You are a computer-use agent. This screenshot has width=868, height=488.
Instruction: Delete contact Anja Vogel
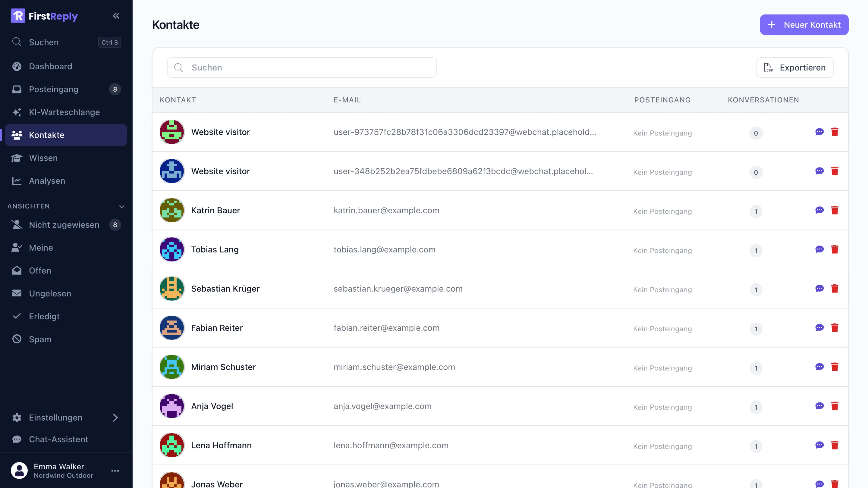(x=835, y=406)
